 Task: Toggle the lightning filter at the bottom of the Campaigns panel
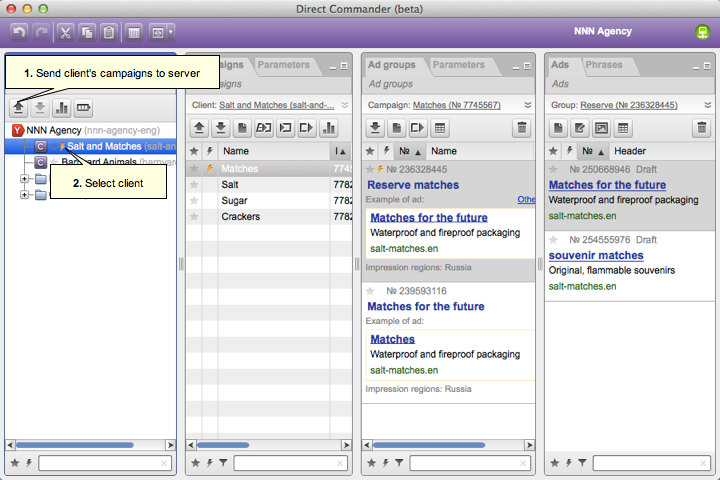[209, 463]
